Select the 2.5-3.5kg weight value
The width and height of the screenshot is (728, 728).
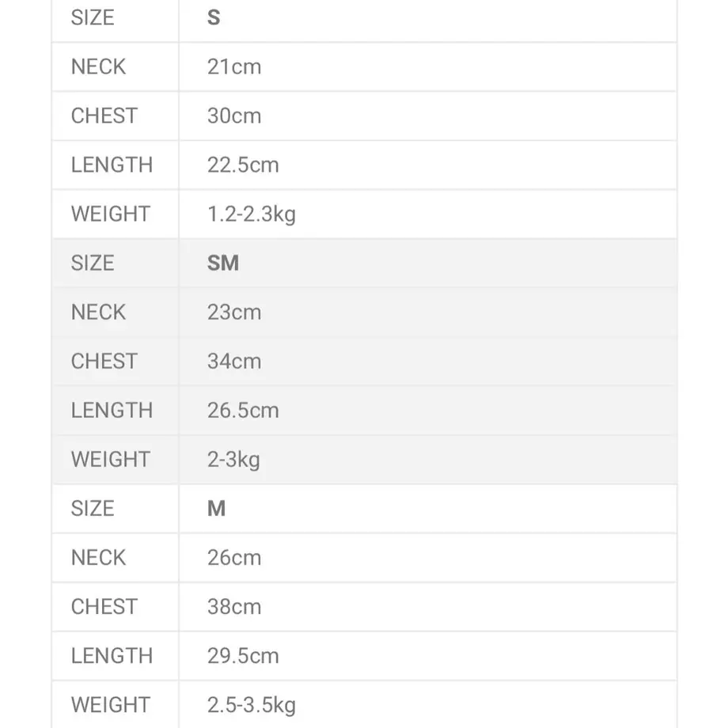[251, 705]
